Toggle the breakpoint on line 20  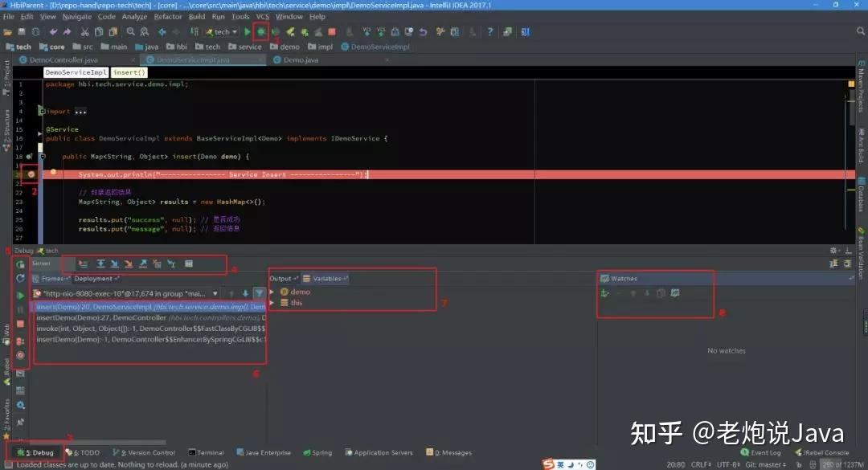tap(30, 174)
